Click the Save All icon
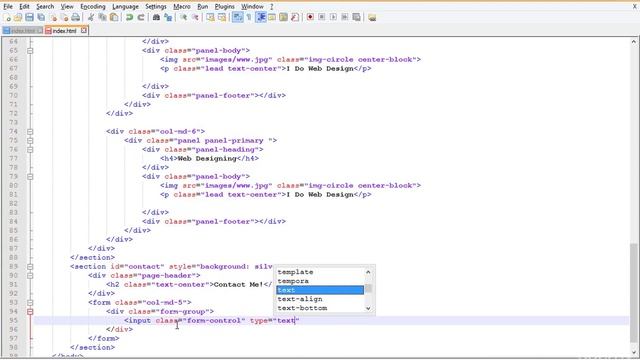Screen dimensions: 640x360 coord(41,17)
